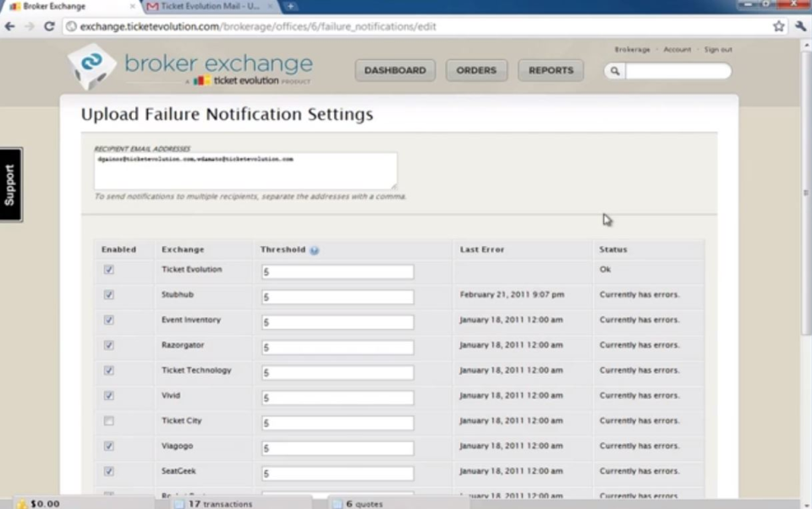Sign out of broker exchange
This screenshot has height=509, width=812.
click(717, 49)
